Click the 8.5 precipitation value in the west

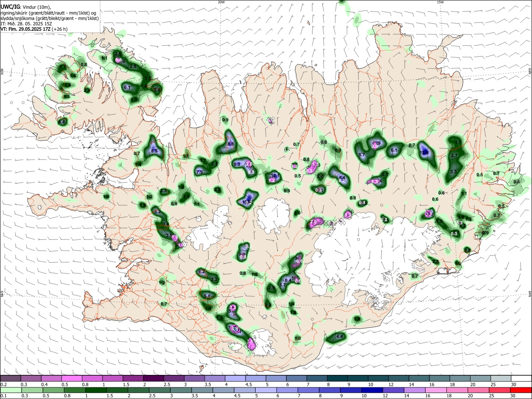154,151
